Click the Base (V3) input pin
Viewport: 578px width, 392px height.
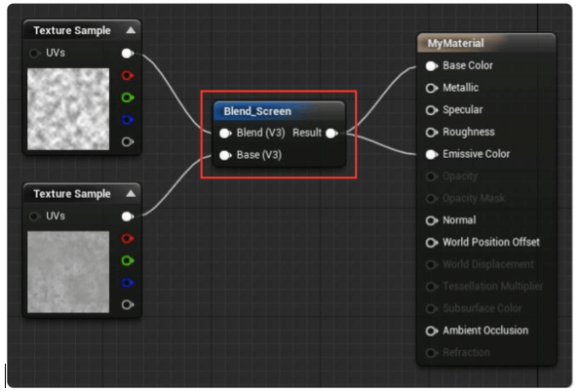click(225, 155)
